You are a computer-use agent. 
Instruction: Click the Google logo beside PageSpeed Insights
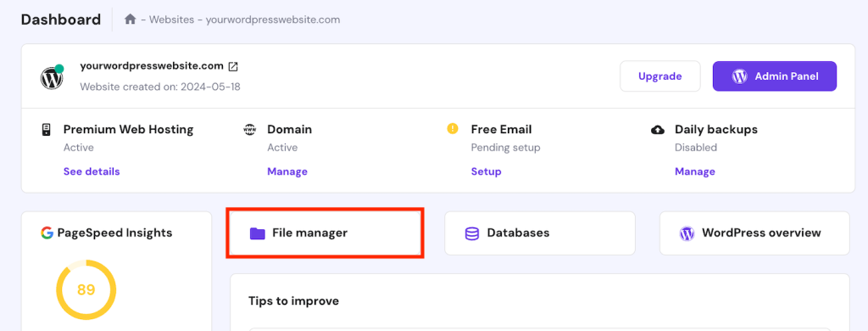click(47, 233)
